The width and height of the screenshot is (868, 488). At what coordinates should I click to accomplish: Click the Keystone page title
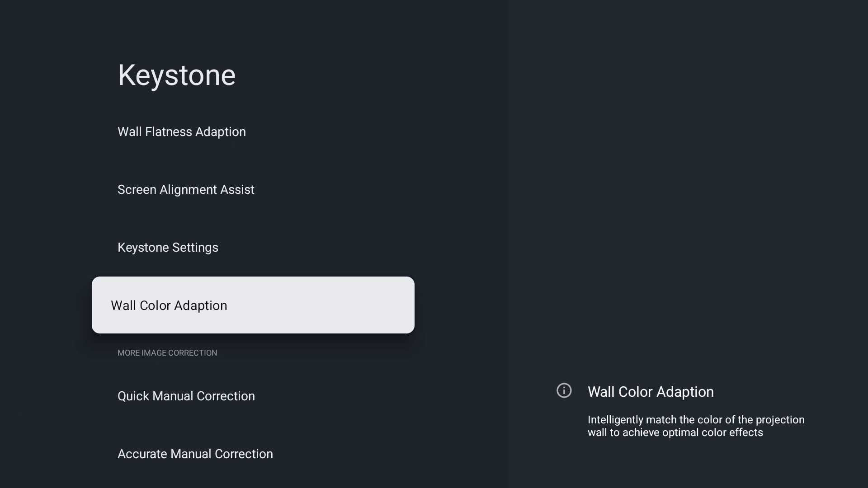176,75
